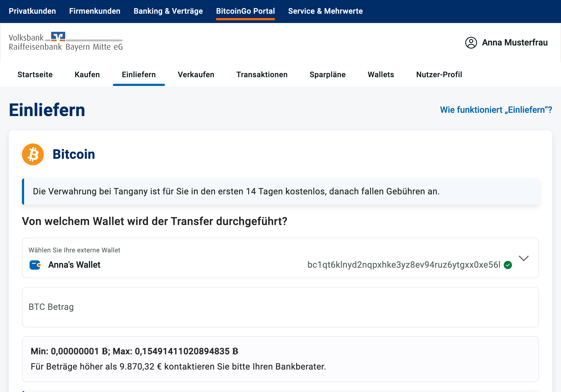Open the Nutzer-Profil tab
The width and height of the screenshot is (561, 392).
point(439,75)
